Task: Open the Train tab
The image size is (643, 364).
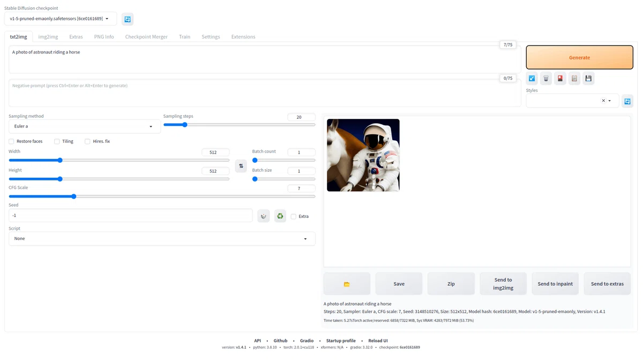Action: 184,36
